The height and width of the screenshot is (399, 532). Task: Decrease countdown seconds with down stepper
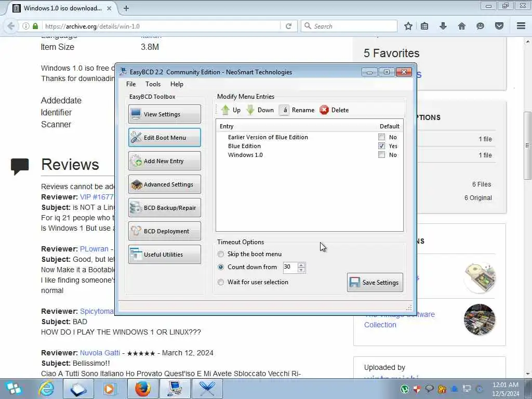[301, 270]
